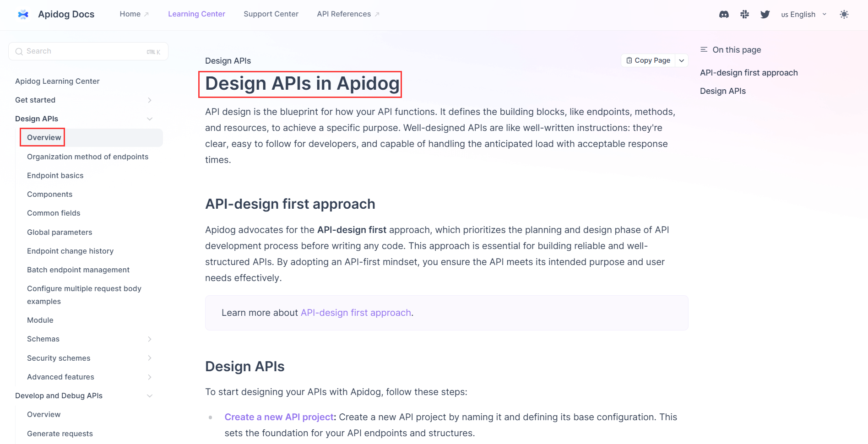Open the Twitter icon in header
This screenshot has width=868, height=444.
click(765, 14)
